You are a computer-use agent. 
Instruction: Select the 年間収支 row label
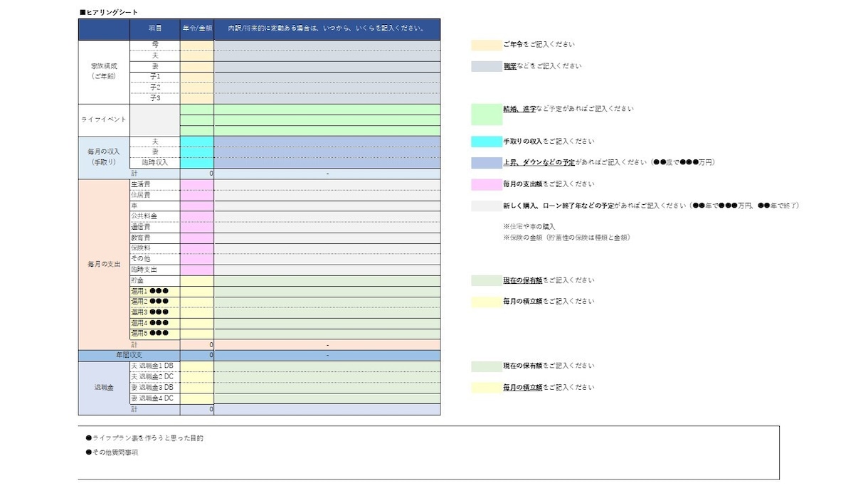(x=129, y=355)
